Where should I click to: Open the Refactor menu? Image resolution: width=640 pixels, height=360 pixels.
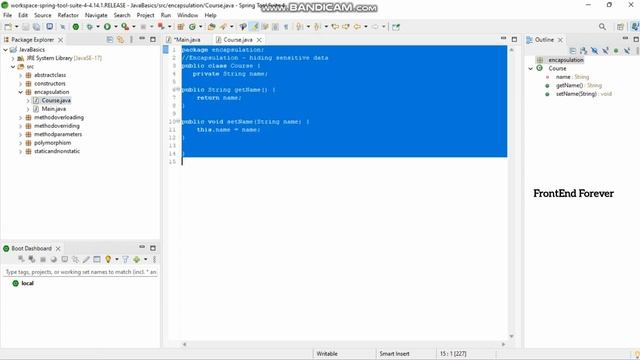pyautogui.click(x=68, y=15)
